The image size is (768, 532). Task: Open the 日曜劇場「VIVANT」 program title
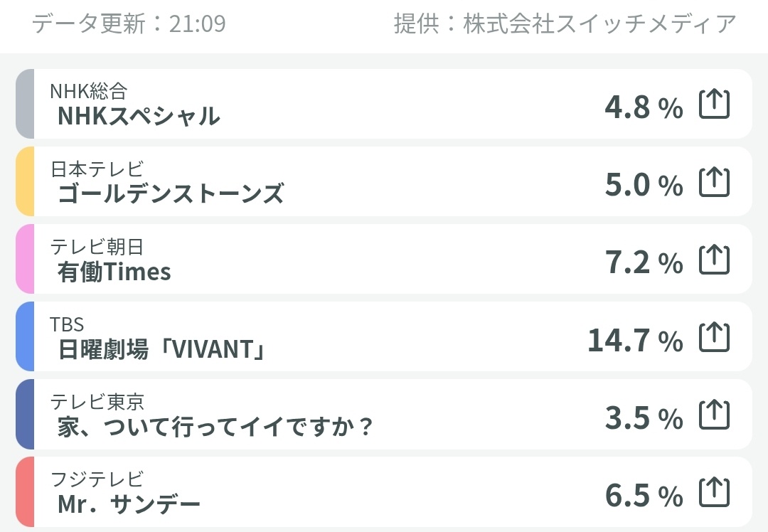(x=161, y=349)
